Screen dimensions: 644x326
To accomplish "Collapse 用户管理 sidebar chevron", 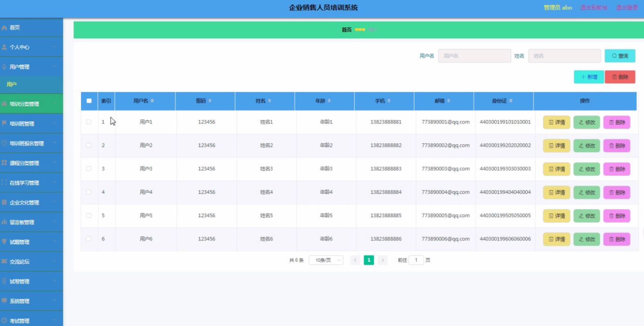I will (55, 67).
